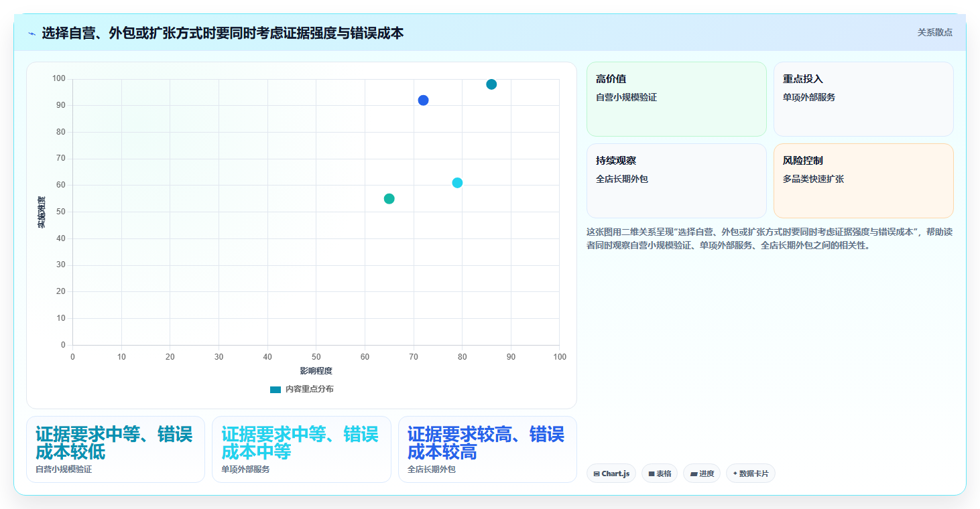Click the card 证据要求中等、错误成本较低
Image resolution: width=980 pixels, height=509 pixels.
point(115,449)
